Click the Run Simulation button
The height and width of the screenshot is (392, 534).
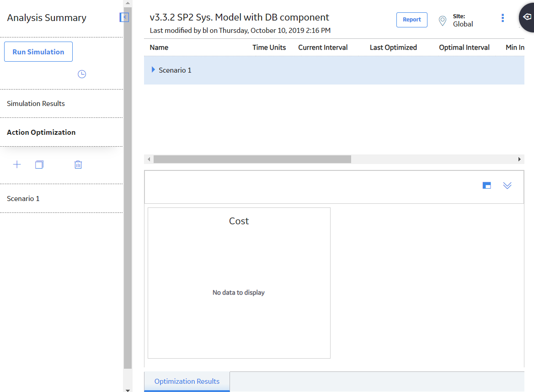(38, 52)
